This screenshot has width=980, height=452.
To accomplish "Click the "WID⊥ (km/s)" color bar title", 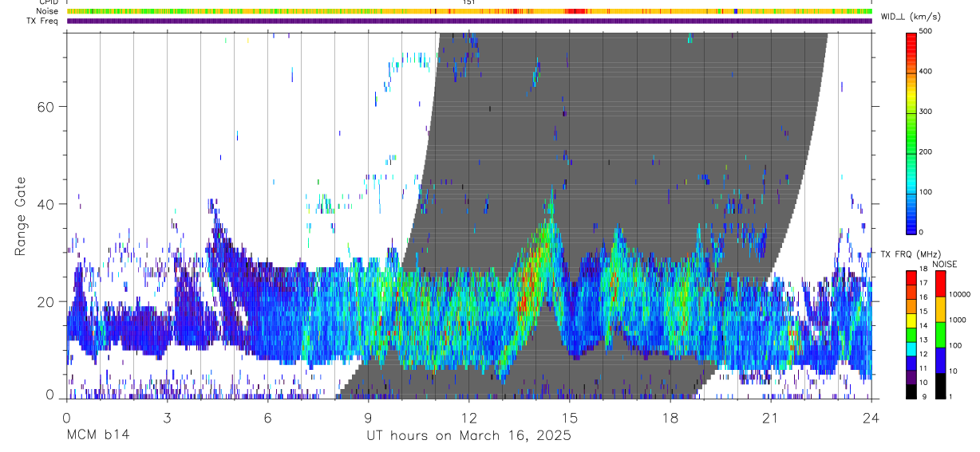I will pos(910,18).
